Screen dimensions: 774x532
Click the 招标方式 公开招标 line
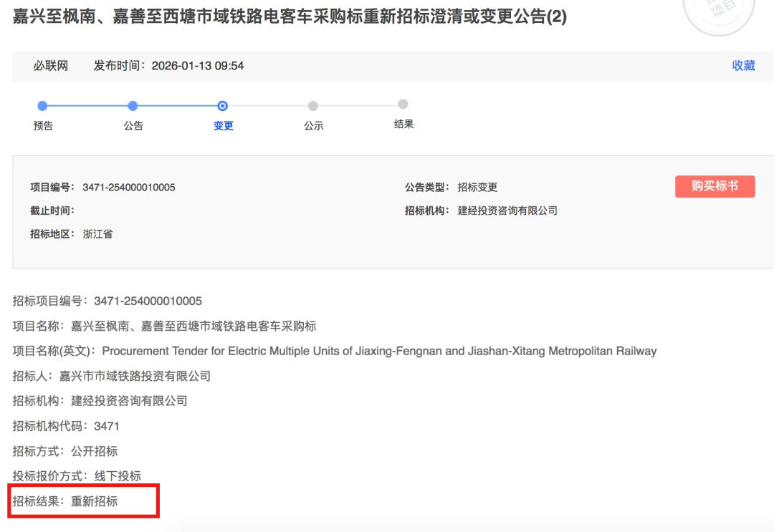[x=65, y=451]
